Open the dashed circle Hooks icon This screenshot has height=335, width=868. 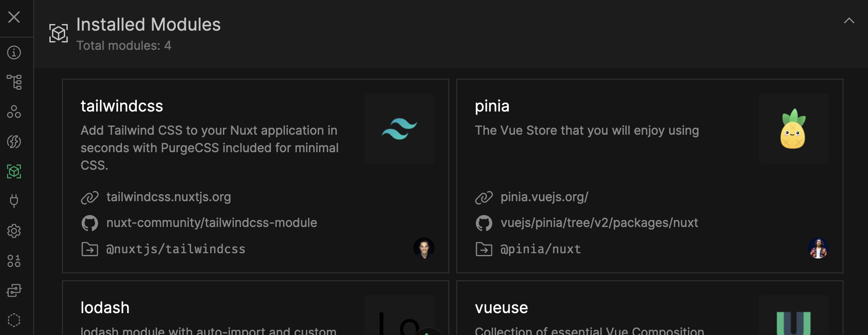pyautogui.click(x=14, y=320)
